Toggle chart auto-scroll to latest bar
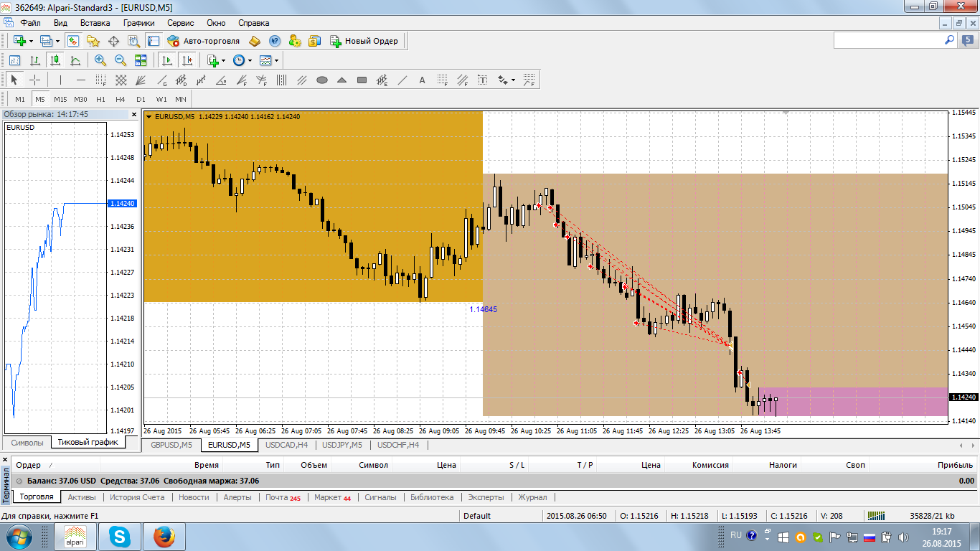The height and width of the screenshot is (551, 980). (167, 60)
